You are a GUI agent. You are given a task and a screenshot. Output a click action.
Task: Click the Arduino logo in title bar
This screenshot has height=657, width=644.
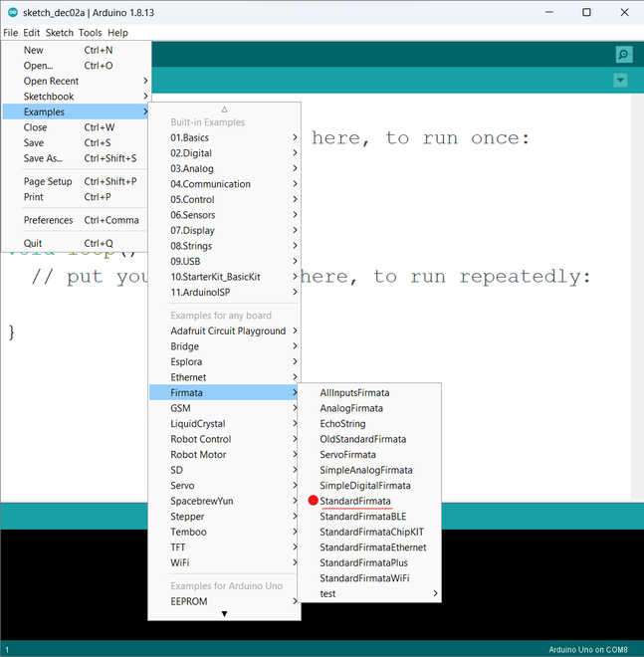click(x=13, y=13)
